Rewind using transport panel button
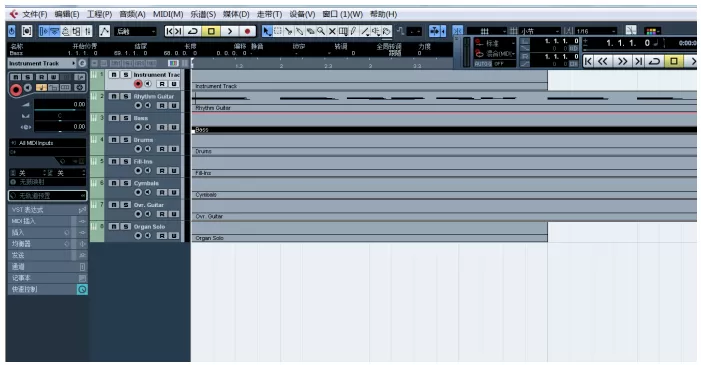Viewport: 701px width, 365px height. [603, 61]
